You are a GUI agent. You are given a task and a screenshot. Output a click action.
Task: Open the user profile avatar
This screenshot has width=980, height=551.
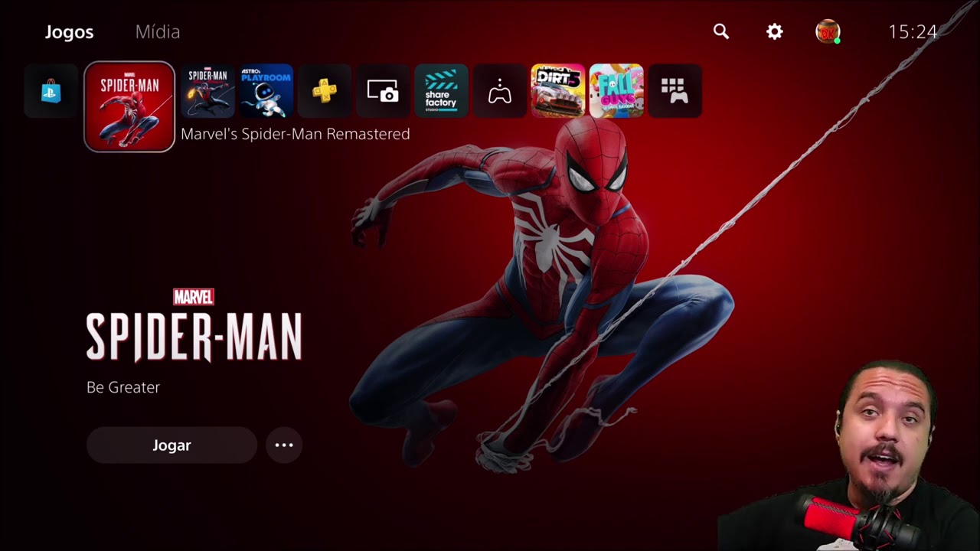pos(828,32)
